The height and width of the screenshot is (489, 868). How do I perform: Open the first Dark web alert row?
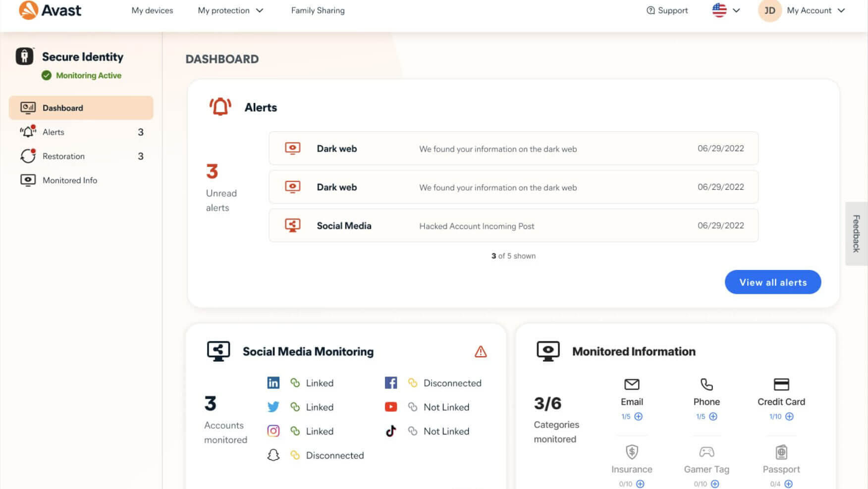(x=513, y=148)
